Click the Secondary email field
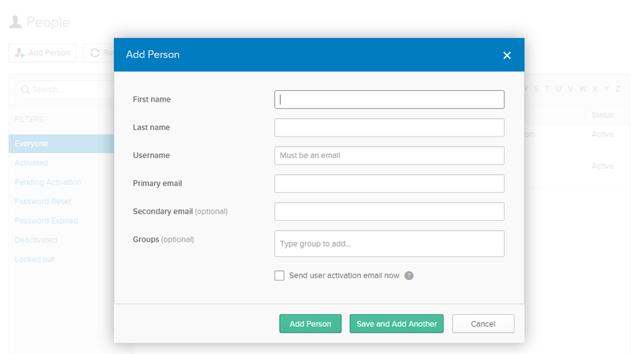The width and height of the screenshot is (644, 354). [x=389, y=211]
